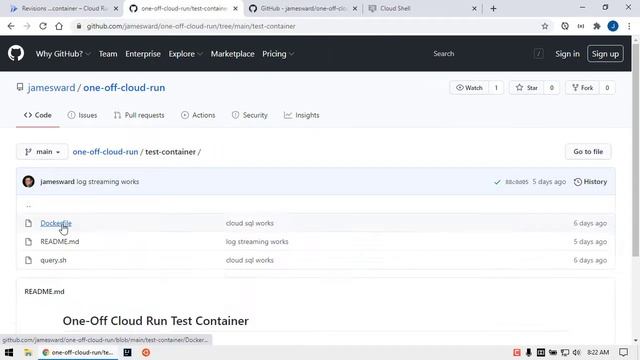The width and height of the screenshot is (640, 360).
Task: Open query.sh file link
Action: pos(53,260)
